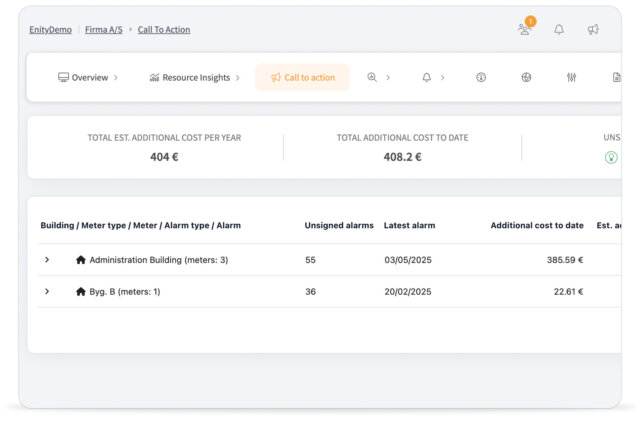
Task: Open the info circle icon tab
Action: coord(481,78)
